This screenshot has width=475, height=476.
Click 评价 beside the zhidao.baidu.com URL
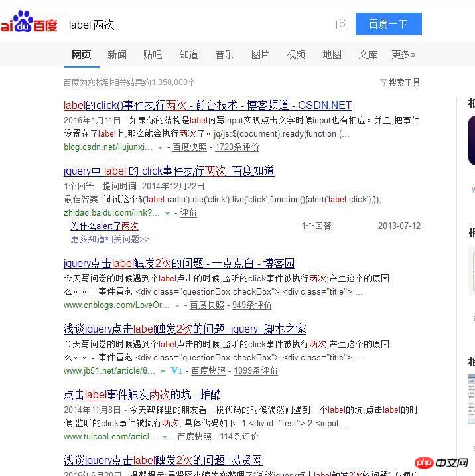click(188, 213)
